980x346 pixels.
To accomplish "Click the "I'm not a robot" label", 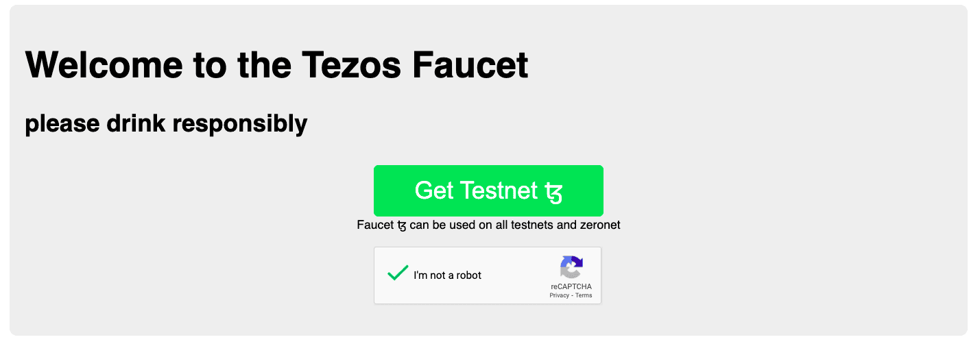I will 447,275.
